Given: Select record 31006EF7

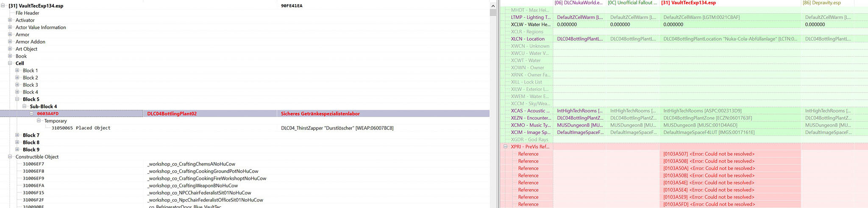Looking at the screenshot, I should pyautogui.click(x=33, y=164).
